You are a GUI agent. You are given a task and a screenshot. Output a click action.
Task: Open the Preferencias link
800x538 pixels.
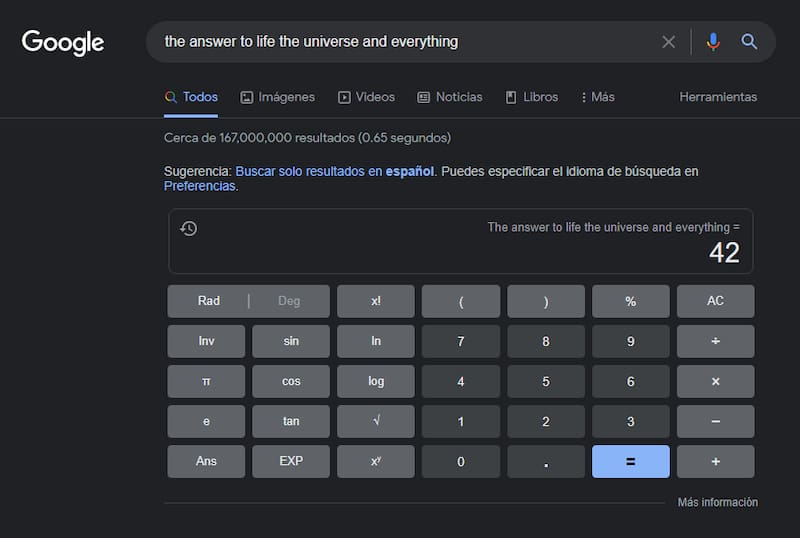click(199, 186)
